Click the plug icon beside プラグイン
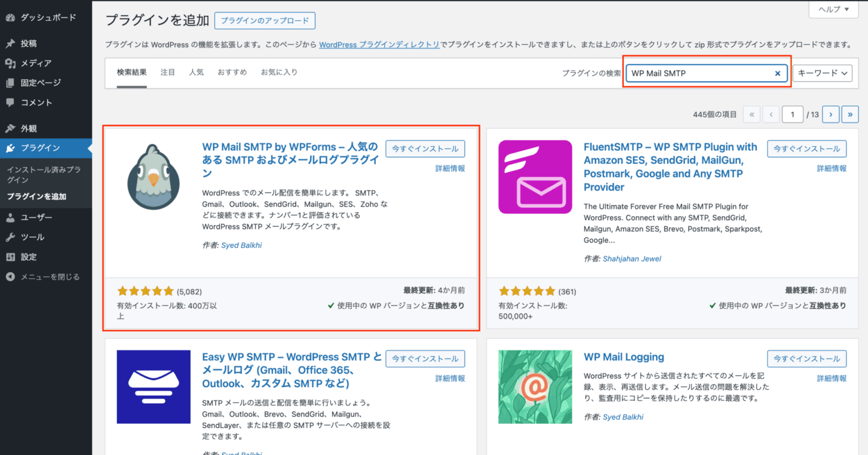This screenshot has width=868, height=455. pyautogui.click(x=10, y=148)
